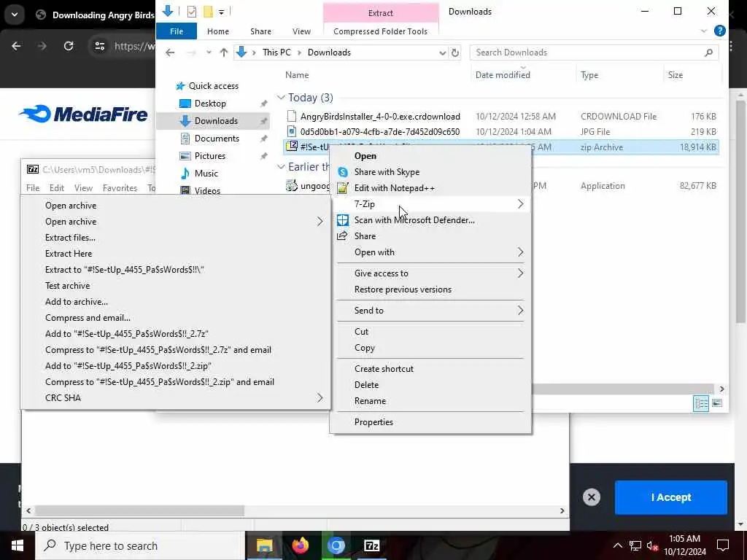Viewport: 747px width, 560px height.
Task: Switch to large icons view icon
Action: click(716, 403)
